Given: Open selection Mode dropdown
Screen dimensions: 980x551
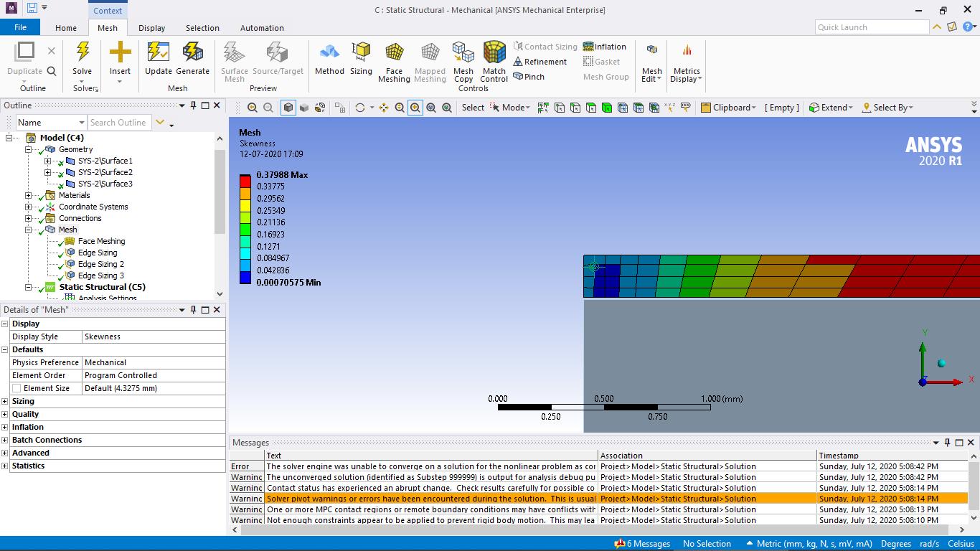Looking at the screenshot, I should [x=510, y=108].
